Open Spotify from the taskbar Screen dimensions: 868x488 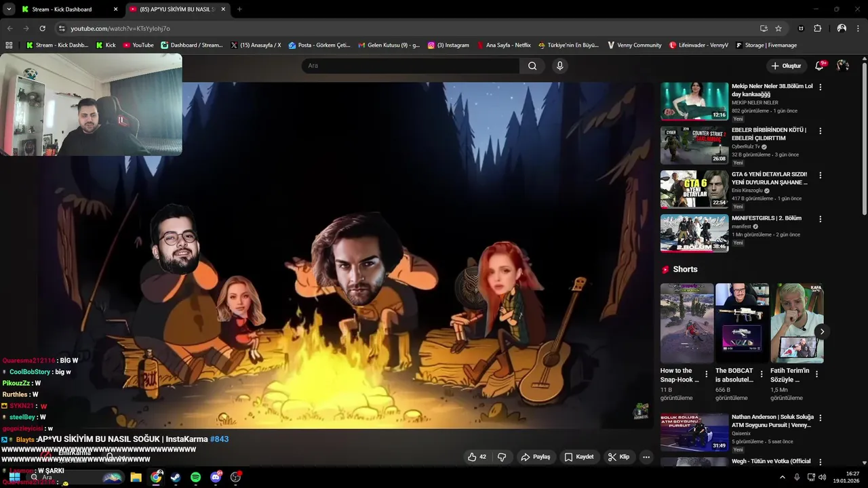pyautogui.click(x=195, y=477)
